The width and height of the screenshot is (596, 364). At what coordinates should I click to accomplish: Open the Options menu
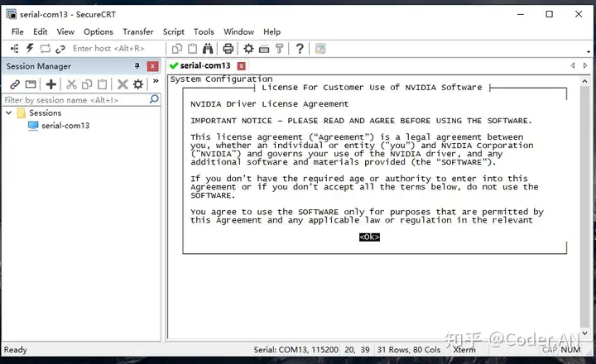click(x=99, y=32)
